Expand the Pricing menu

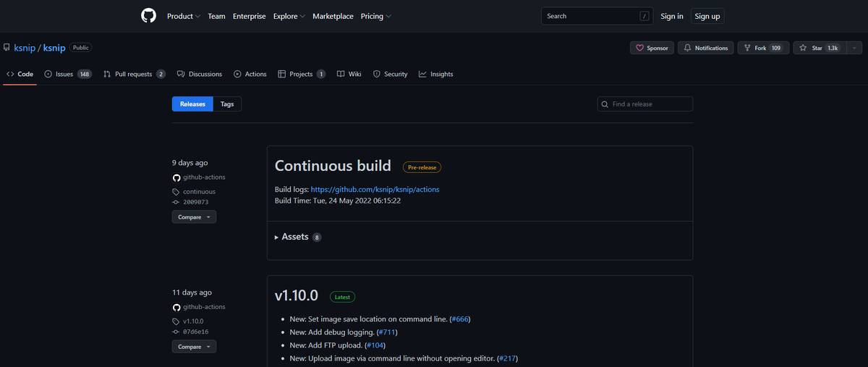(376, 16)
